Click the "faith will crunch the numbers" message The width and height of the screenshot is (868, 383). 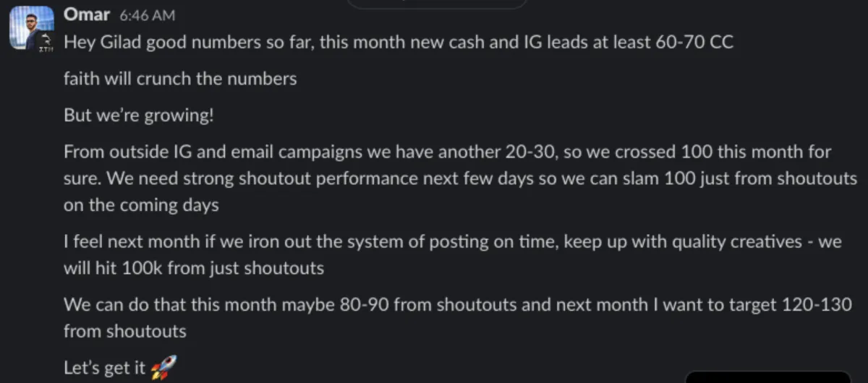coord(180,78)
